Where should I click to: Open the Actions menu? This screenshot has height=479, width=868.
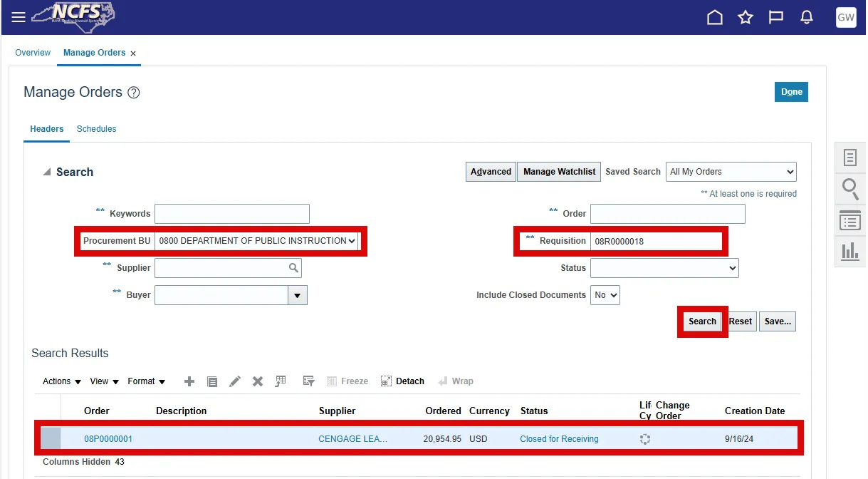pyautogui.click(x=62, y=381)
